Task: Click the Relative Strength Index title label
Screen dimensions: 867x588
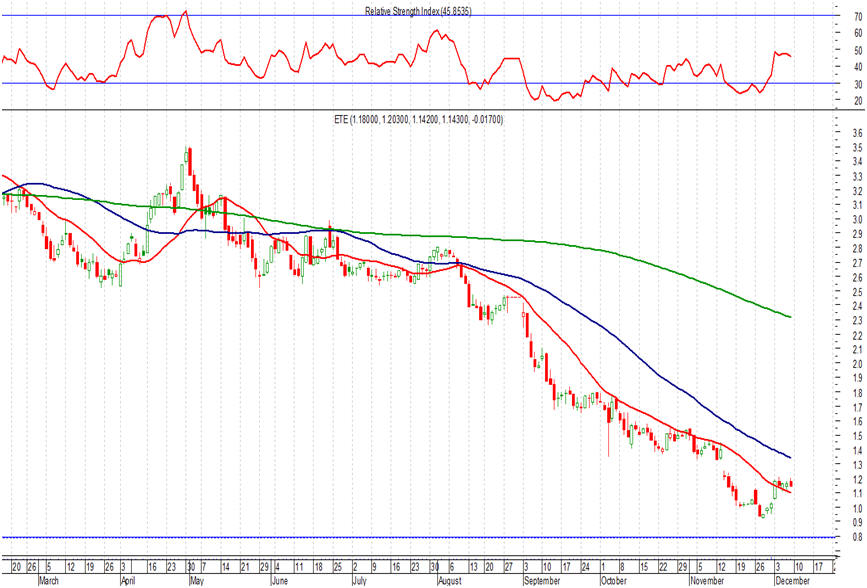Action: (418, 11)
